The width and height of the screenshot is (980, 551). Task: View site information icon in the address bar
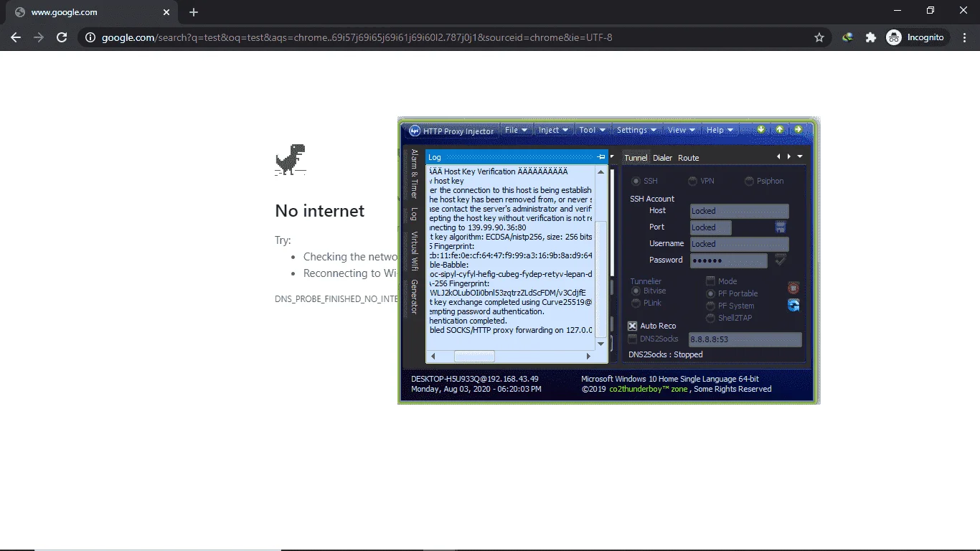(90, 37)
